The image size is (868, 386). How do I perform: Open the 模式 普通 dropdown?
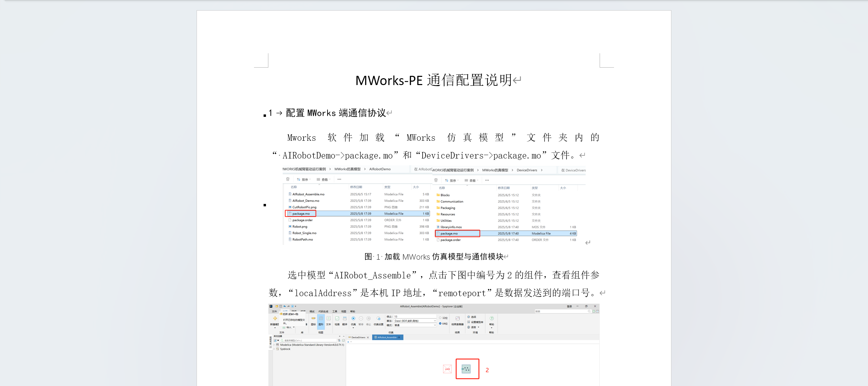(x=415, y=325)
